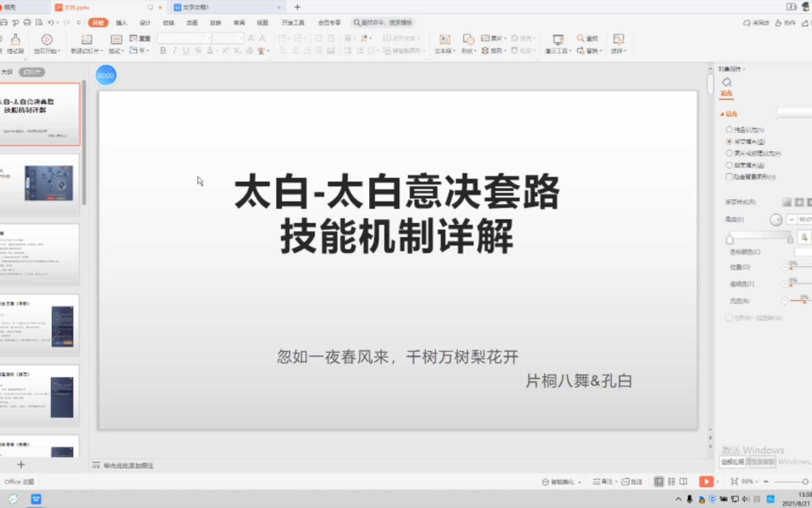The width and height of the screenshot is (812, 508).
Task: Select the fourth (pattern) fill radio option
Action: [x=729, y=165]
